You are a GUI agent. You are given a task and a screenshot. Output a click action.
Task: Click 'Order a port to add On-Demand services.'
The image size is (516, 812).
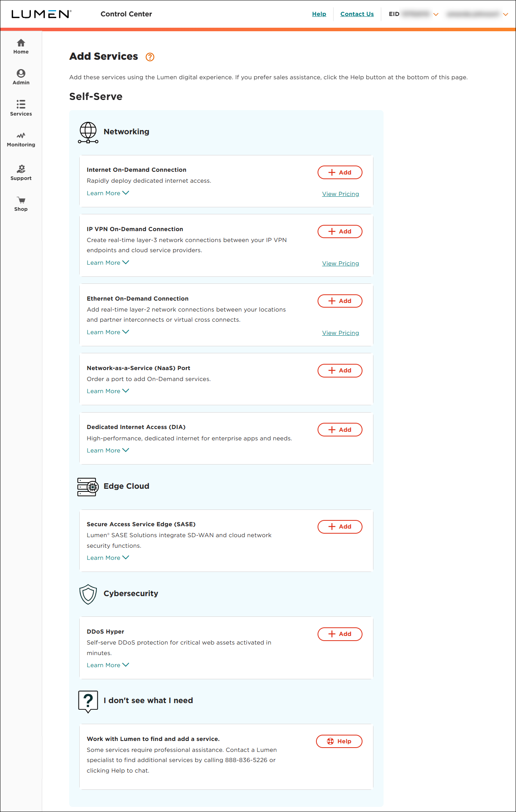[x=149, y=379]
